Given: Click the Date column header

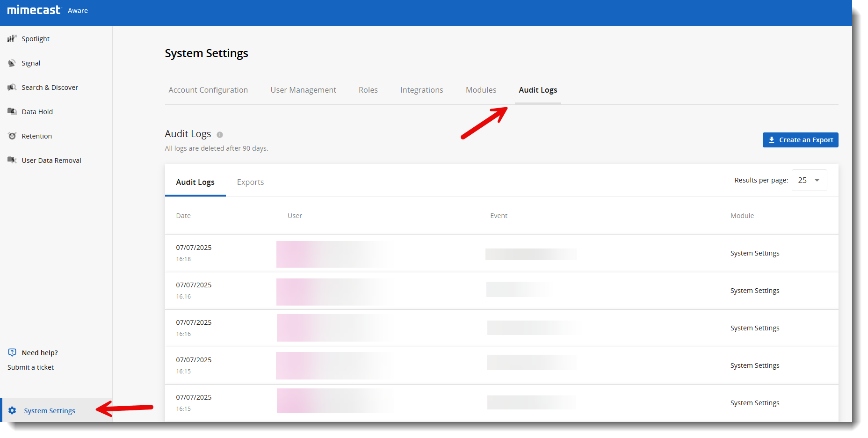Looking at the screenshot, I should tap(183, 216).
